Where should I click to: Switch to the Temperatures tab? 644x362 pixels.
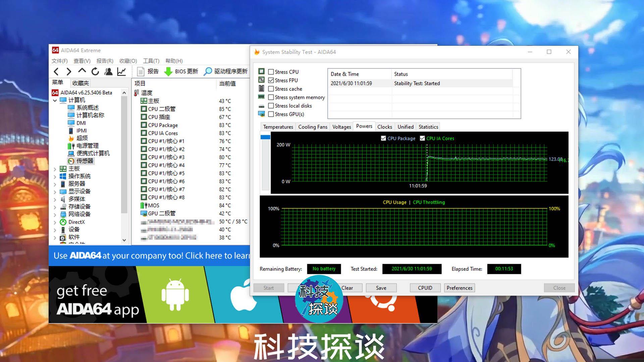[x=278, y=127]
